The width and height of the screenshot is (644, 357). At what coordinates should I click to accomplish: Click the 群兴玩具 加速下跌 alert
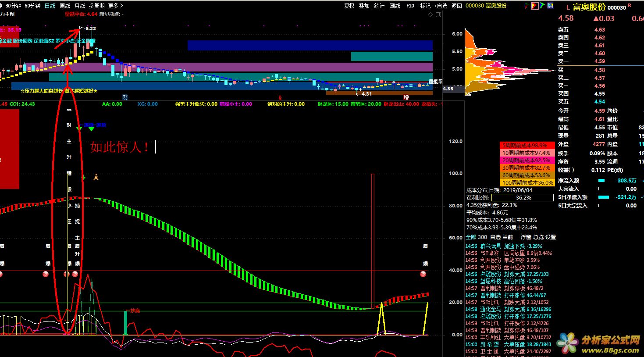(x=504, y=246)
